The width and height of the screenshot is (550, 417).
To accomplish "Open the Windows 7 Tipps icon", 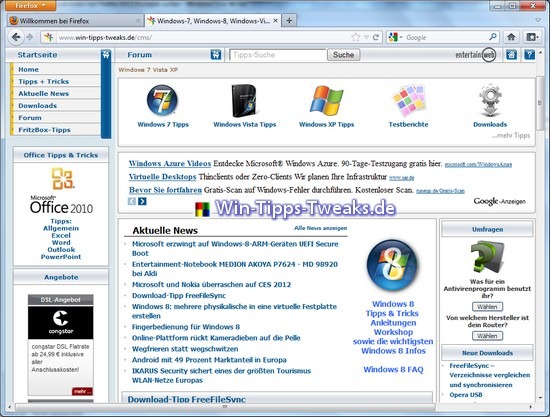I will tap(162, 100).
